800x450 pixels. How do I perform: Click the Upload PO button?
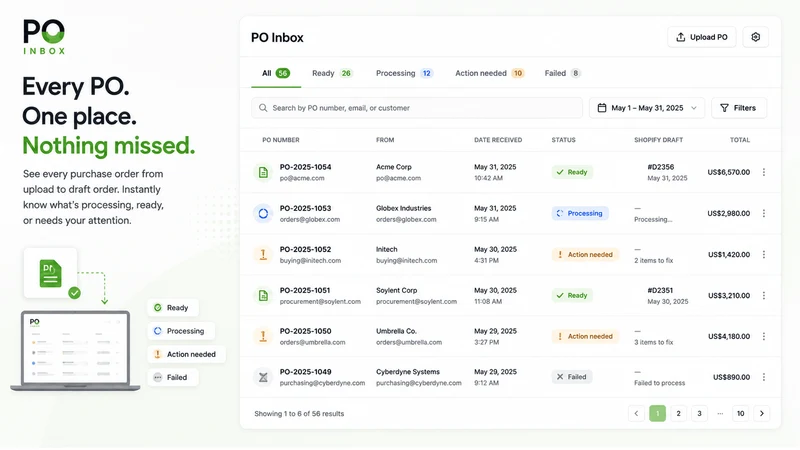[x=702, y=37]
